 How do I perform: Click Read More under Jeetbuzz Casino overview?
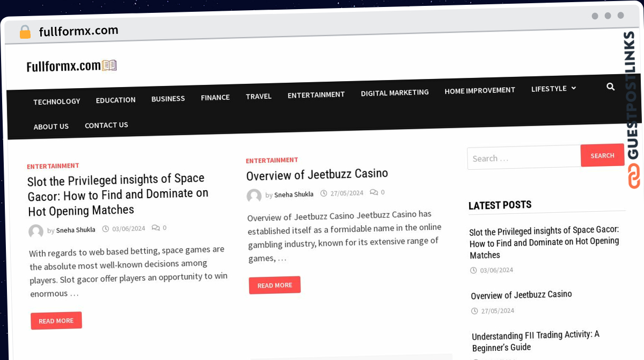click(x=275, y=285)
